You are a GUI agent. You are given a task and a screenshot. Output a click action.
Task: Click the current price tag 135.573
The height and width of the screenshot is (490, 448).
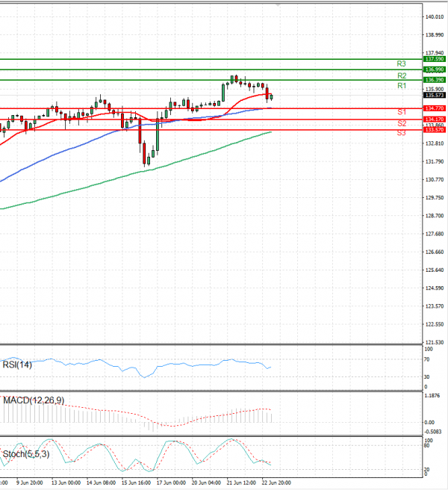tap(435, 95)
